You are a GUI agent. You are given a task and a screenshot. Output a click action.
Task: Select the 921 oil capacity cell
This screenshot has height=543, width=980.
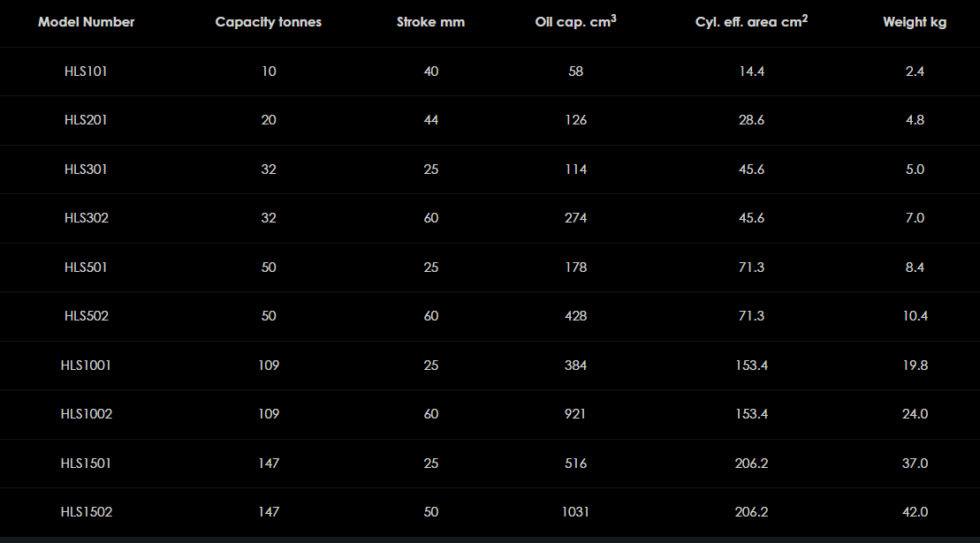[575, 414]
